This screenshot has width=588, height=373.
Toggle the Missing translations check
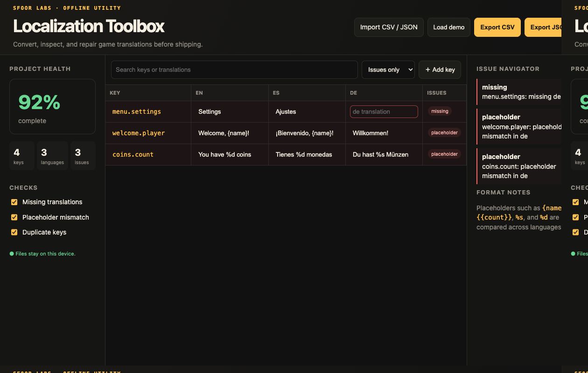14,202
